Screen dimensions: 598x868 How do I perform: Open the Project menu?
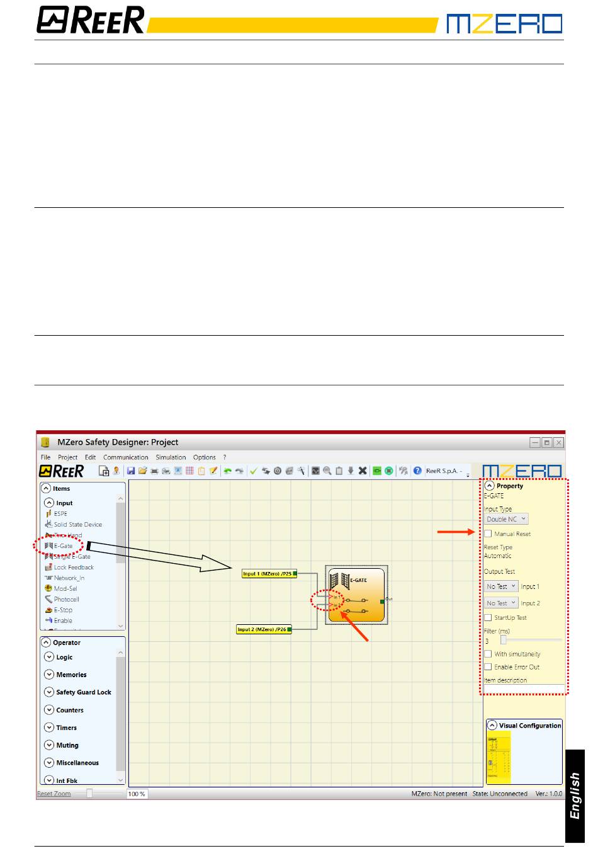[67, 457]
